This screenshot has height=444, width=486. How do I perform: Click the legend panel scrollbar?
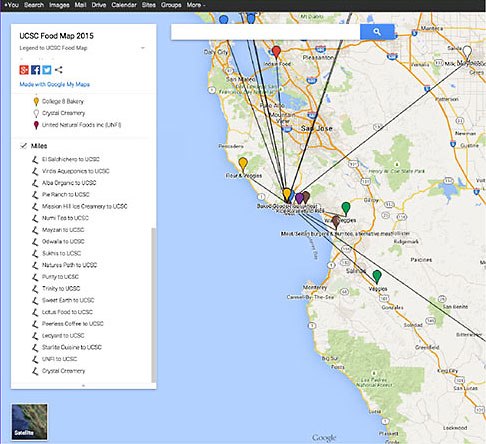click(153, 305)
